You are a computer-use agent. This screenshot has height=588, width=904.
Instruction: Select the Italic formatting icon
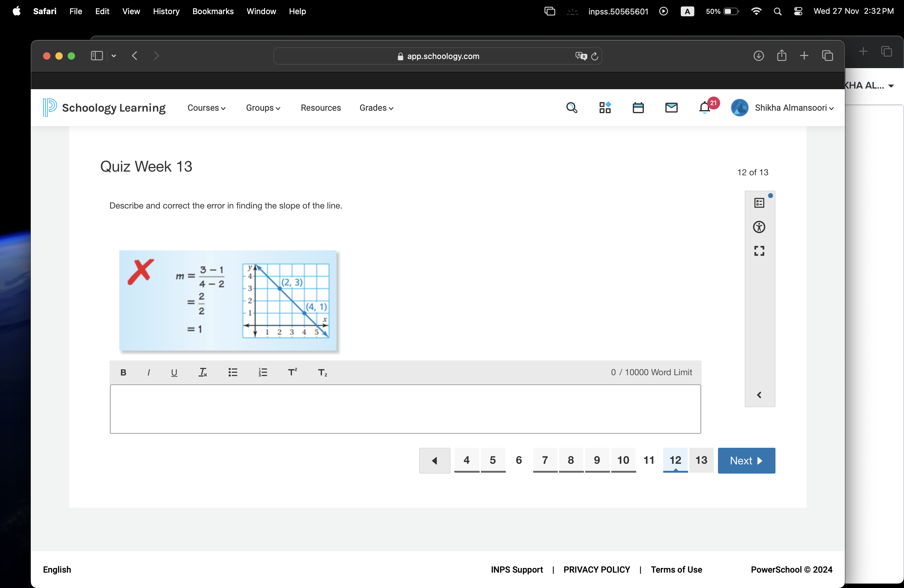(x=148, y=372)
